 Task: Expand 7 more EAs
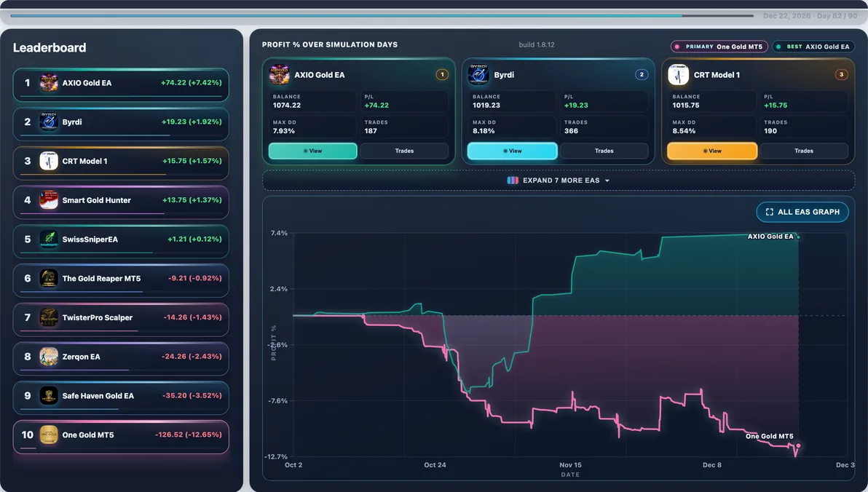tap(559, 180)
